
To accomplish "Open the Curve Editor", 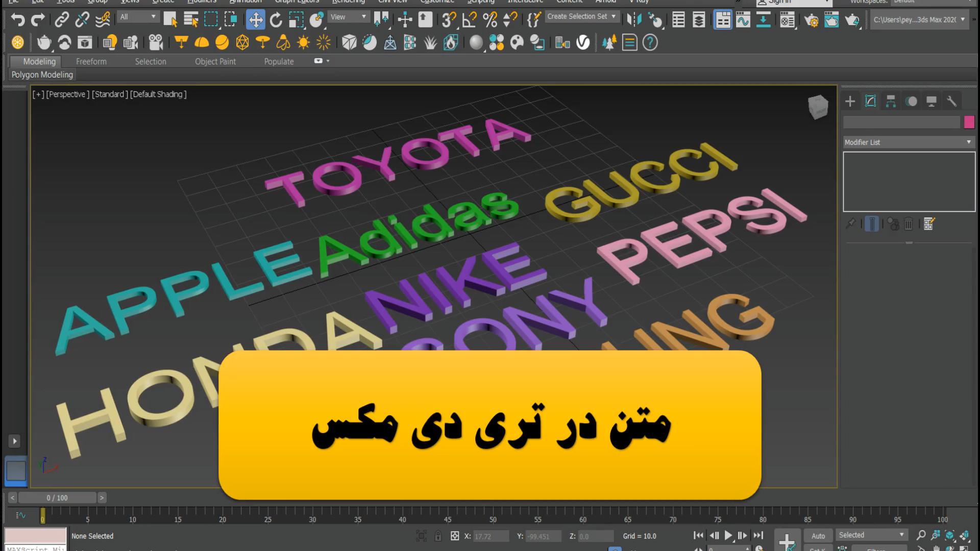I will tap(743, 20).
